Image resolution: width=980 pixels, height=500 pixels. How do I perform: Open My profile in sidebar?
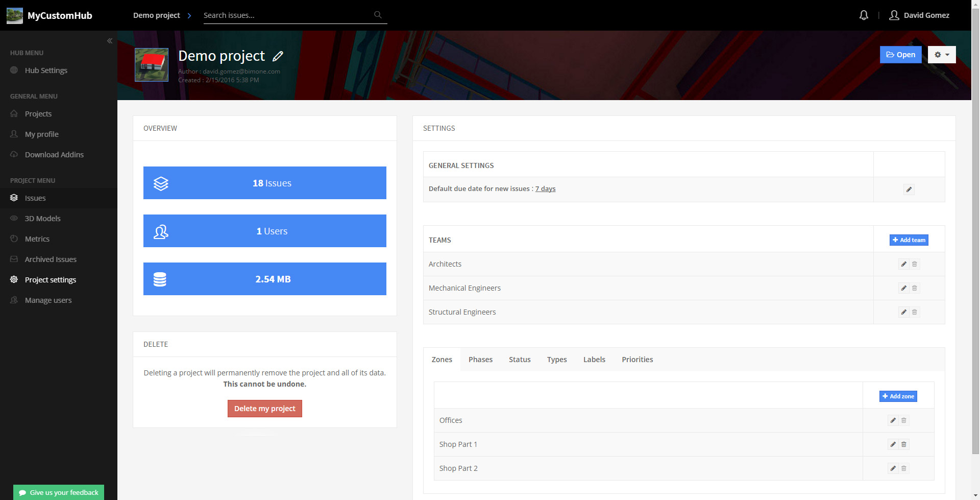point(59,134)
